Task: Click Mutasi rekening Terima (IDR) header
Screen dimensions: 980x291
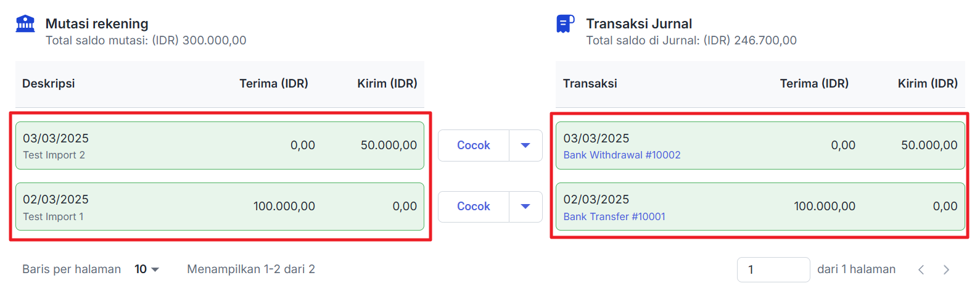Action: 274,83
